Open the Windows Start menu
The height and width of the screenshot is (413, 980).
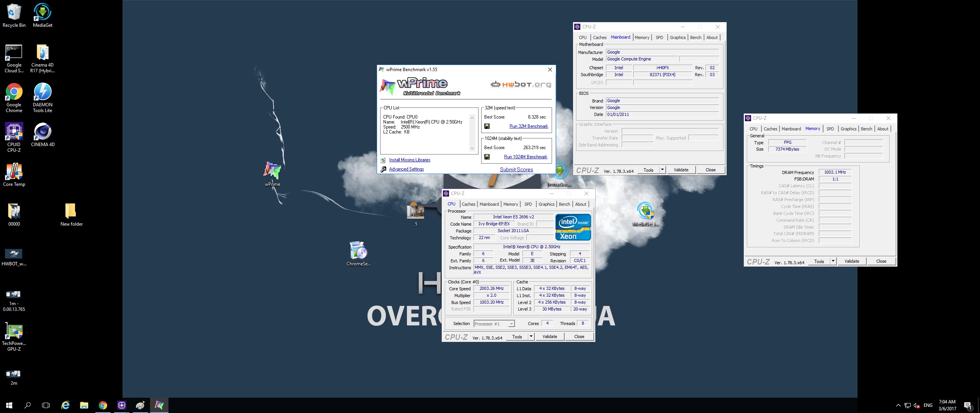click(x=9, y=405)
